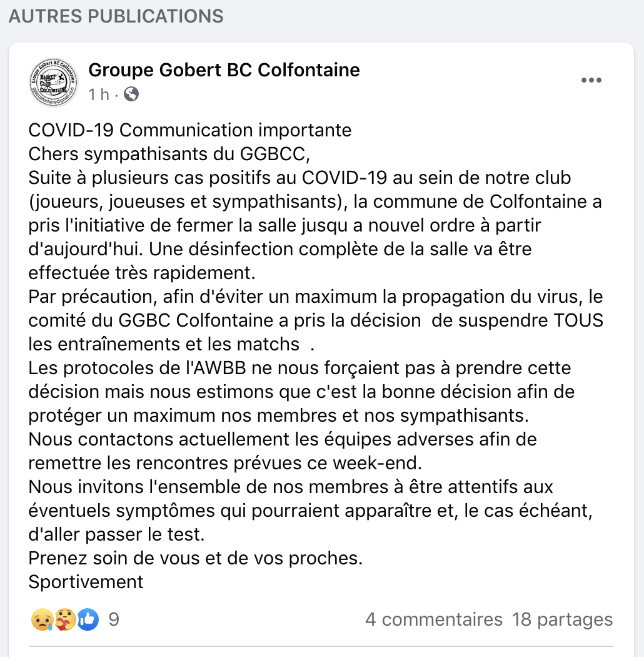Open the Groupe Gobert BC Colfontaine page link
Image resolution: width=644 pixels, height=657 pixels.
pos(224,70)
